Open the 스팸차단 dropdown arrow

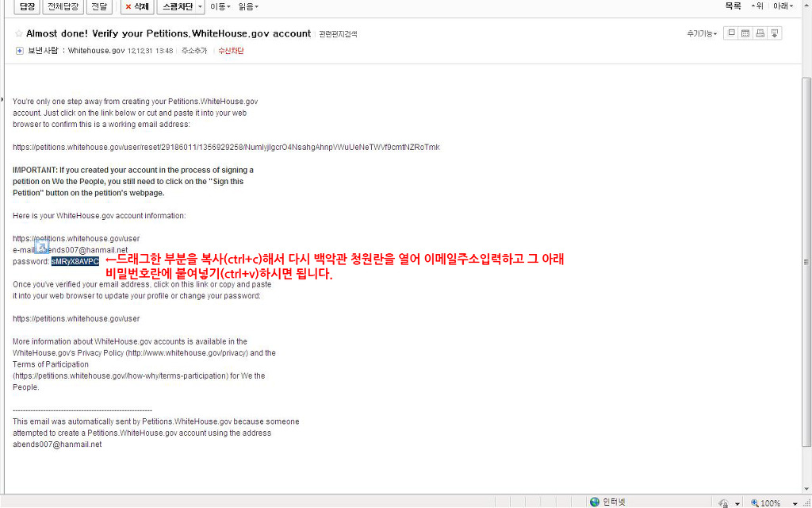(x=201, y=6)
